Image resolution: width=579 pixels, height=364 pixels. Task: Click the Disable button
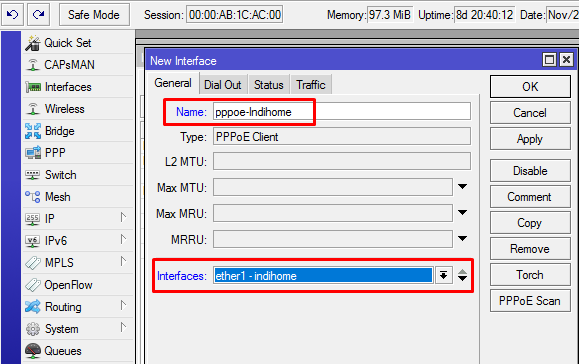pyautogui.click(x=530, y=171)
